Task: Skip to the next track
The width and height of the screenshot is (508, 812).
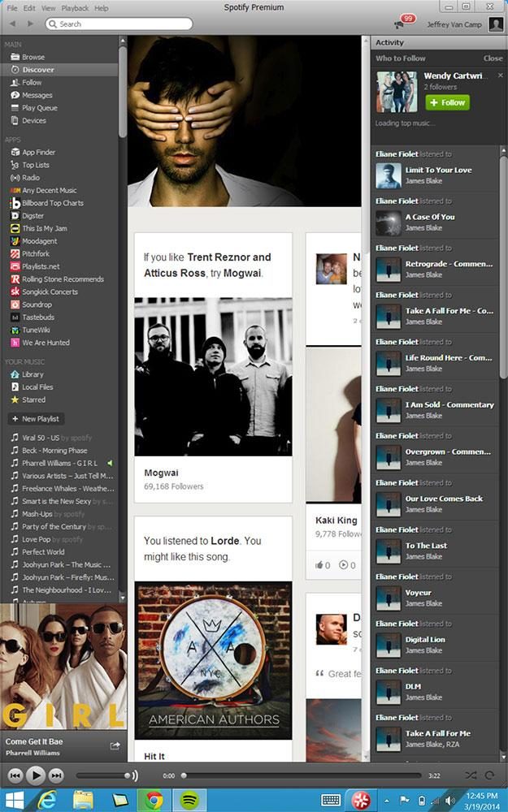Action: pyautogui.click(x=56, y=775)
